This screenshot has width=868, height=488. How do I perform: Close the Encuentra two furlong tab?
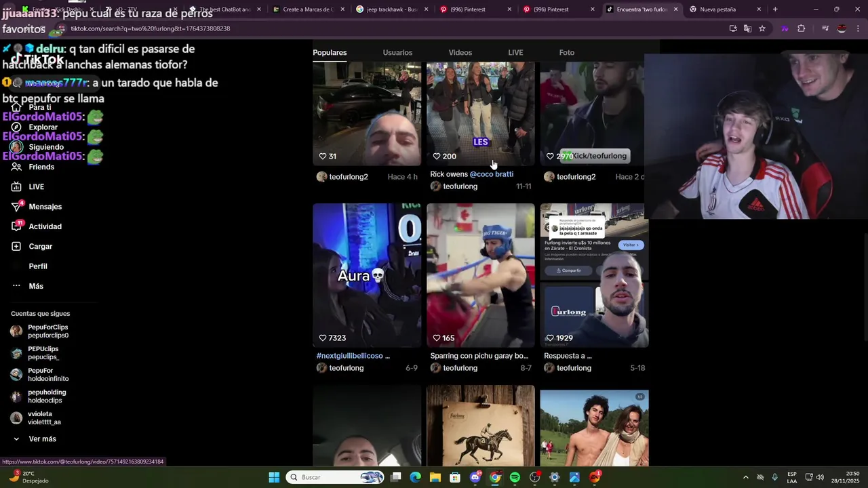coord(675,9)
